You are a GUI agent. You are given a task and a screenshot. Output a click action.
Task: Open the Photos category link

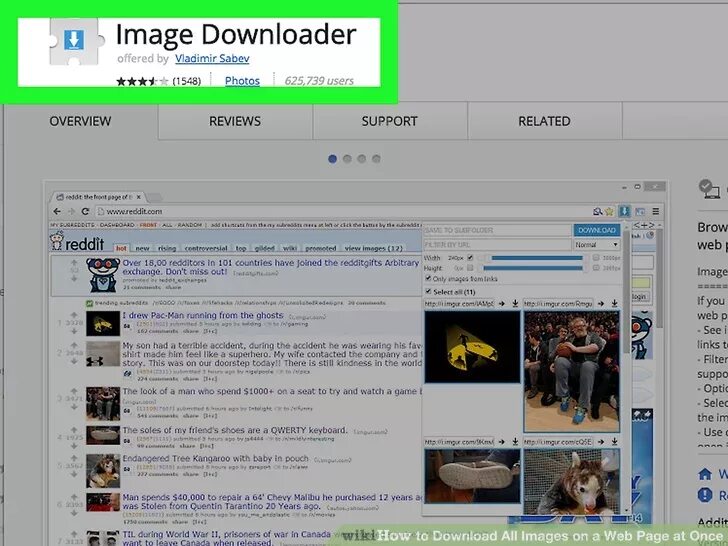click(242, 81)
